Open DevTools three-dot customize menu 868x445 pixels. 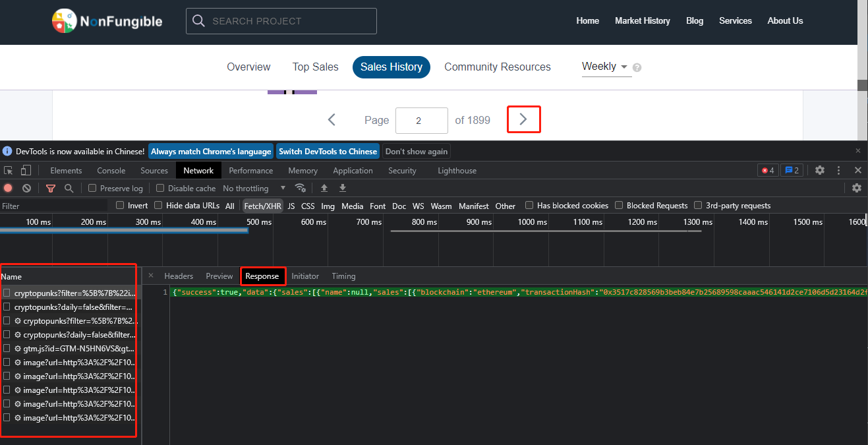(840, 170)
